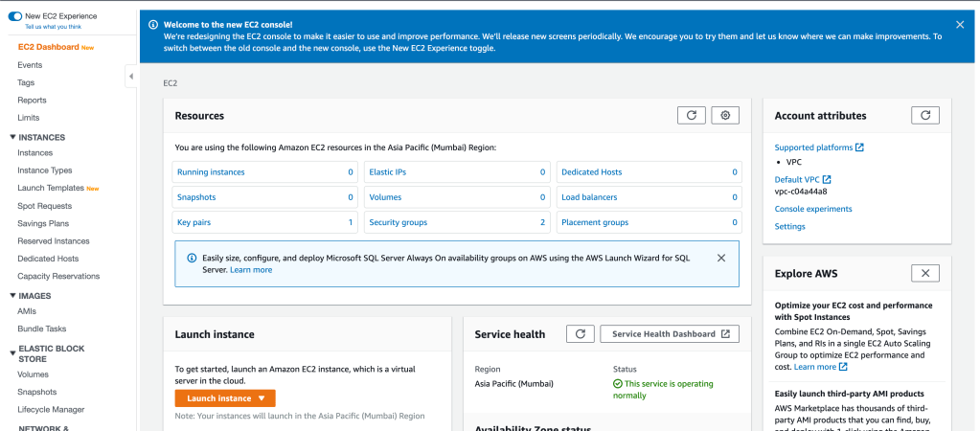This screenshot has height=431, width=980.
Task: Open Dedicated Hosts in sidebar
Action: [x=50, y=258]
